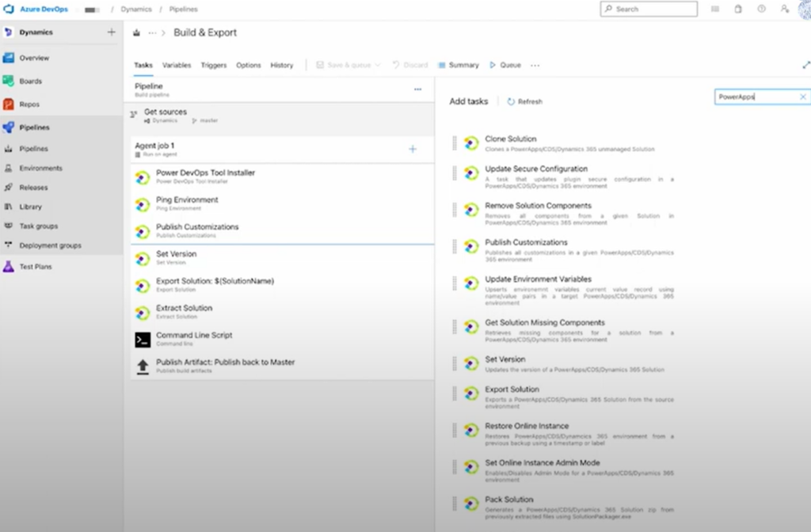Expand the breadcrumb ellipsis before Build & Export
811x532 pixels.
tap(152, 32)
